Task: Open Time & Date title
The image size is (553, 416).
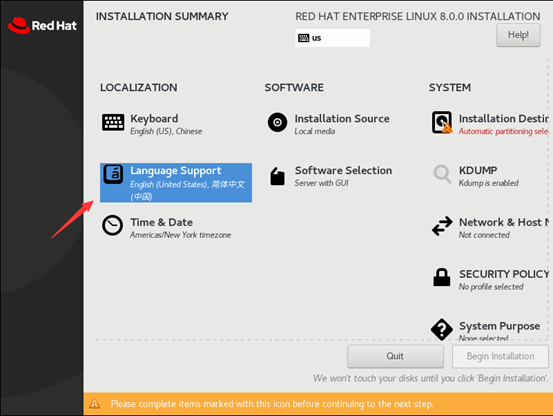Action: (162, 222)
